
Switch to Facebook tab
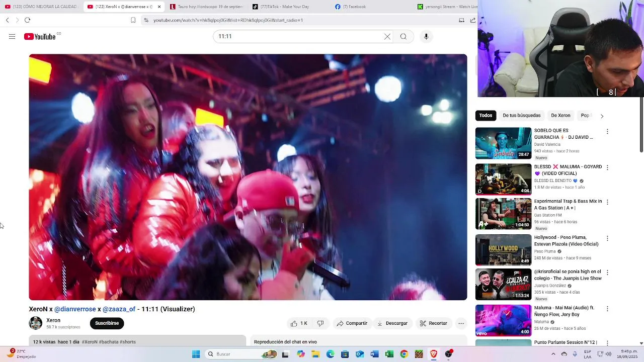coord(371,7)
